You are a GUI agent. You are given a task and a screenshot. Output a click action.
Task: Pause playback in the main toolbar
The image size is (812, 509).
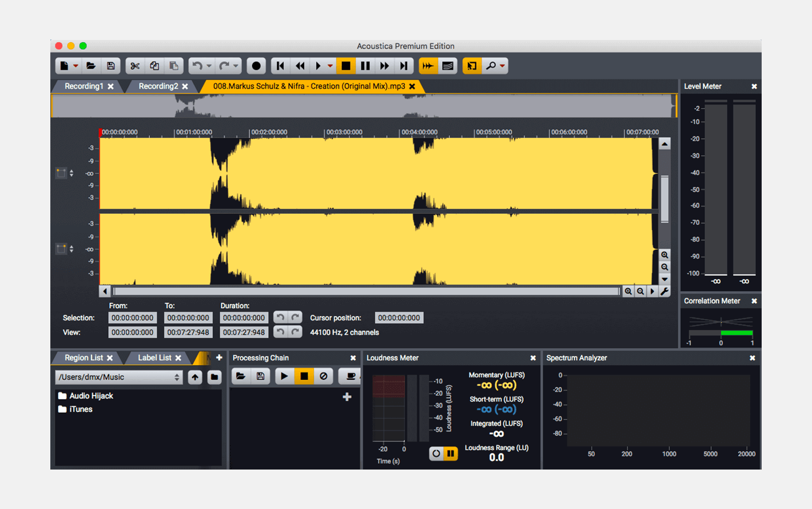click(x=365, y=66)
